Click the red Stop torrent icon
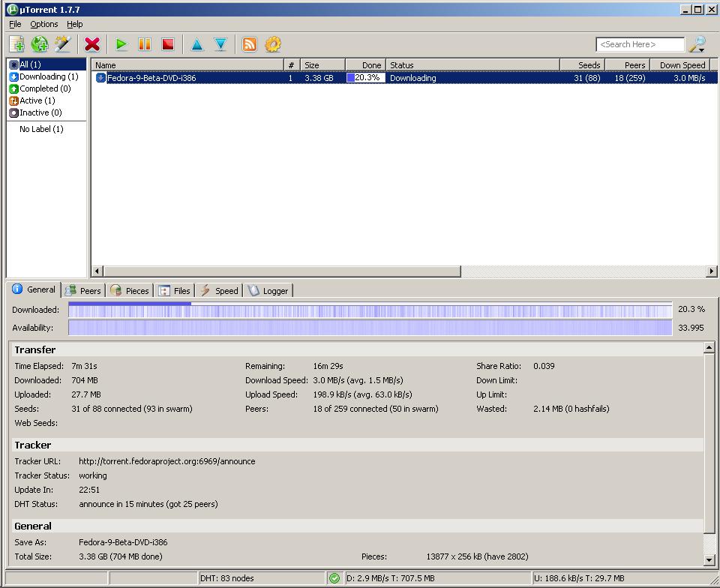 pos(168,44)
